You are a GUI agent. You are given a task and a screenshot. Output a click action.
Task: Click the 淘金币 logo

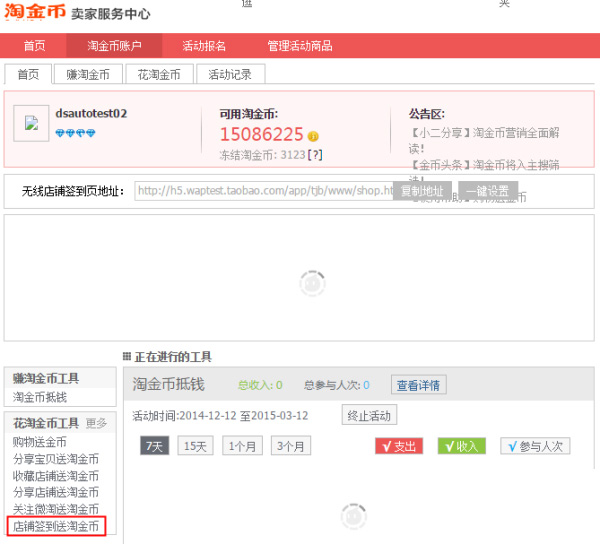pos(35,11)
